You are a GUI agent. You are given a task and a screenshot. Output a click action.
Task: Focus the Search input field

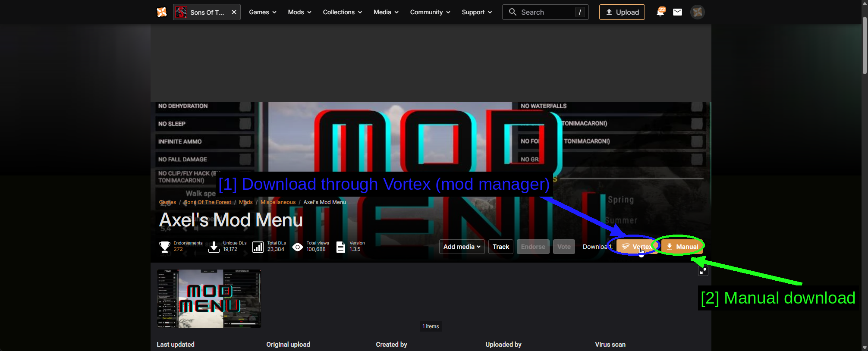click(x=545, y=12)
